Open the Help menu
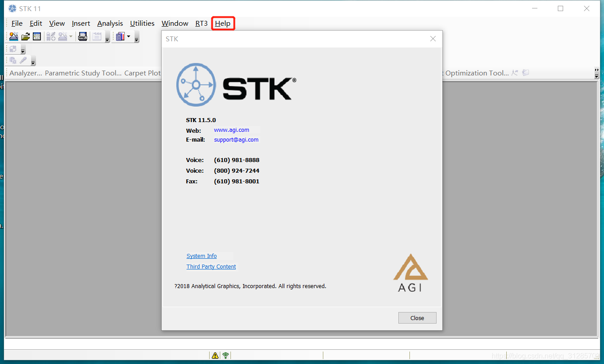The width and height of the screenshot is (604, 364). click(223, 23)
